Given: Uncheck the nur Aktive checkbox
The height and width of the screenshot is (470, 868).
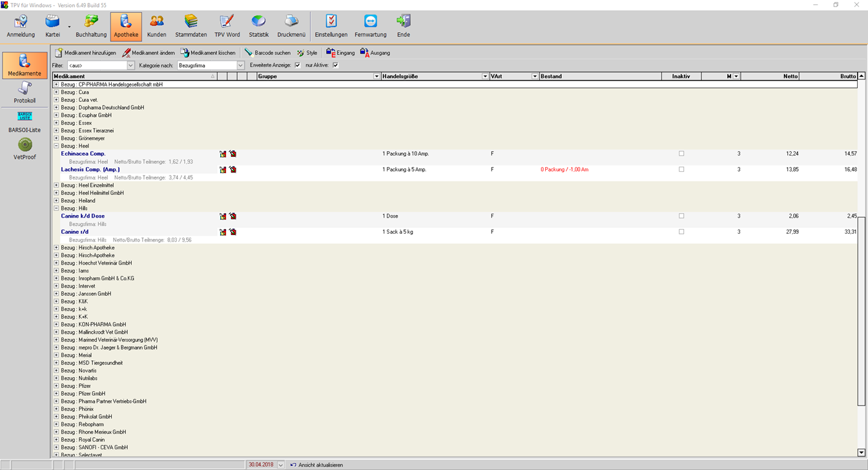Looking at the screenshot, I should click(x=335, y=65).
